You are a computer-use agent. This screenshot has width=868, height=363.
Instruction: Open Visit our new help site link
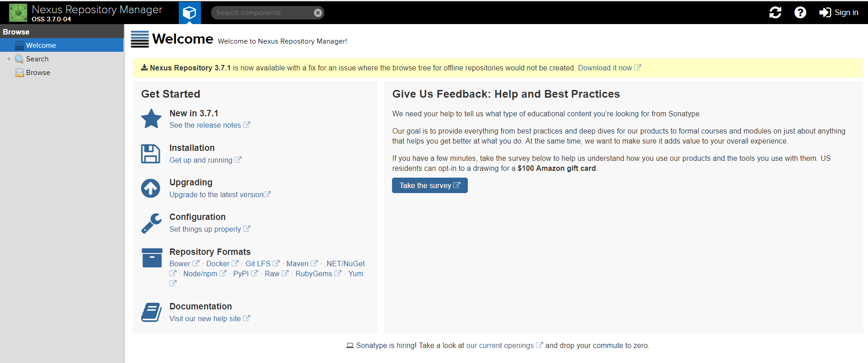click(x=205, y=319)
